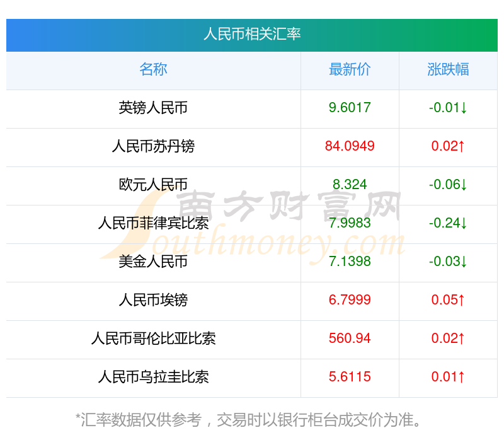Click the 汇率数据仅供参考 disclaimer footnote
Viewport: 504px width, 440px height.
point(248,420)
